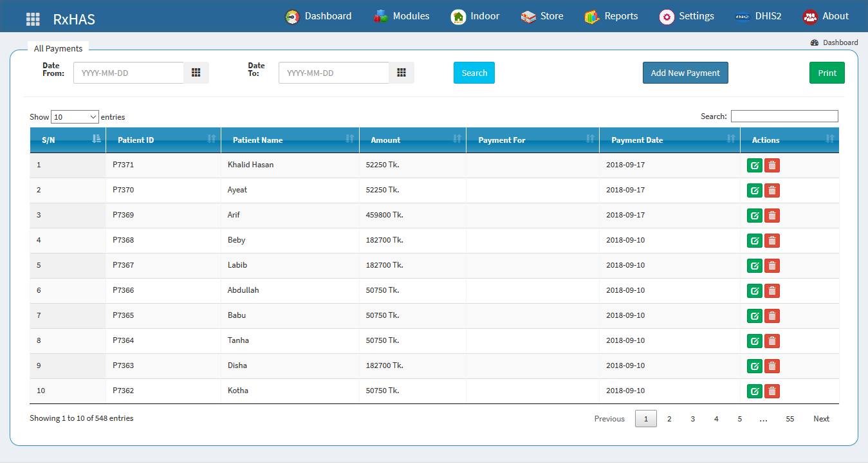Sort table by Payment Date column

pos(669,140)
